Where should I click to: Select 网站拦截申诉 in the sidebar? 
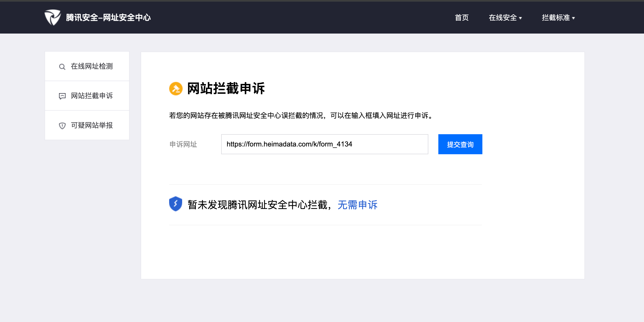(x=92, y=96)
